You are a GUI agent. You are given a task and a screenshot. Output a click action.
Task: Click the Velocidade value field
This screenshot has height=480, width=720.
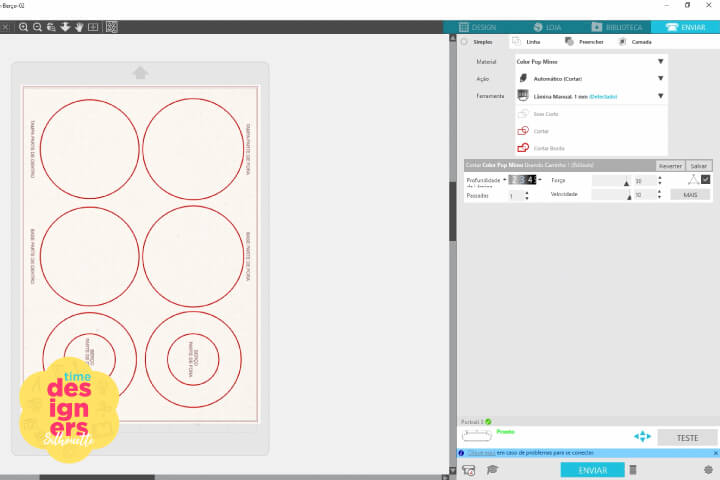645,195
